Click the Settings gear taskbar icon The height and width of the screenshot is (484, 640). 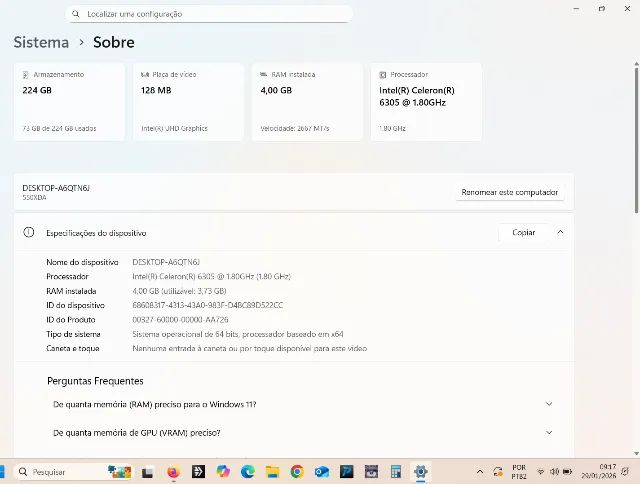[420, 472]
